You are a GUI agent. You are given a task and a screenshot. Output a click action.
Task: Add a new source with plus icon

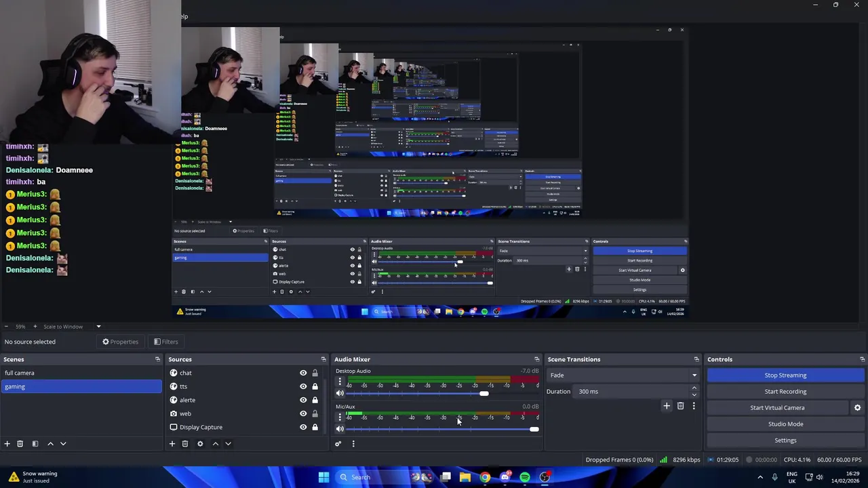point(172,443)
